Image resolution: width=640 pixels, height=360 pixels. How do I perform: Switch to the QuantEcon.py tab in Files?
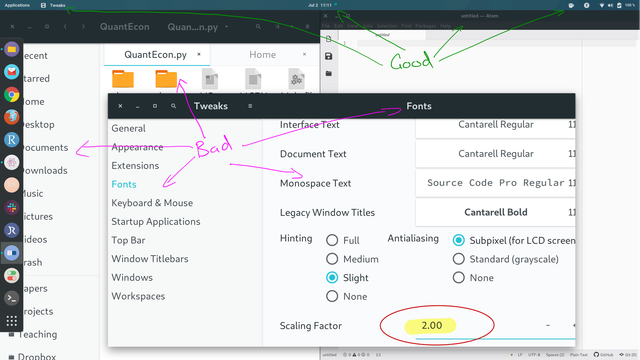point(156,55)
